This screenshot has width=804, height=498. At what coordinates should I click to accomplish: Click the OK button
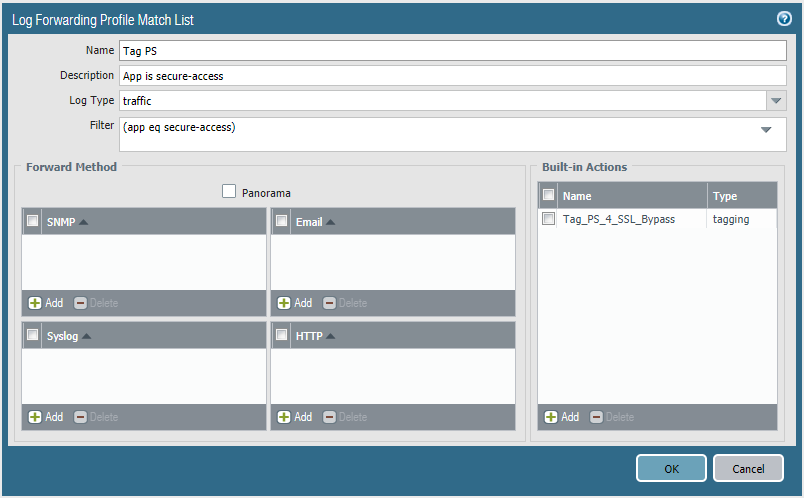[x=671, y=468]
